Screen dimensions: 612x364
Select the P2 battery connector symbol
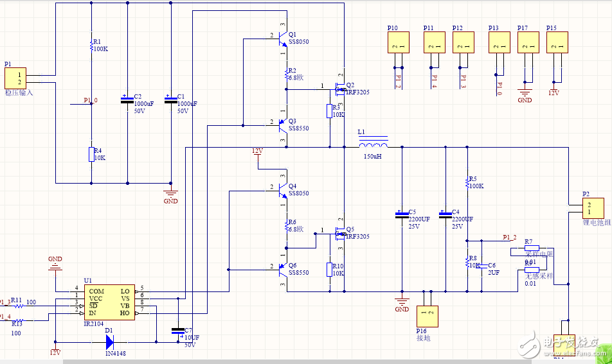(593, 209)
